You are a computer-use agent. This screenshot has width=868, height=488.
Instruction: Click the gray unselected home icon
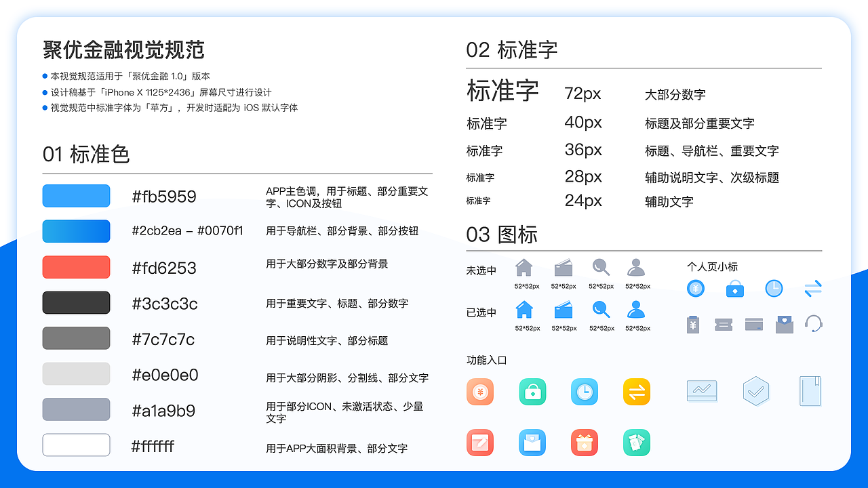point(524,267)
